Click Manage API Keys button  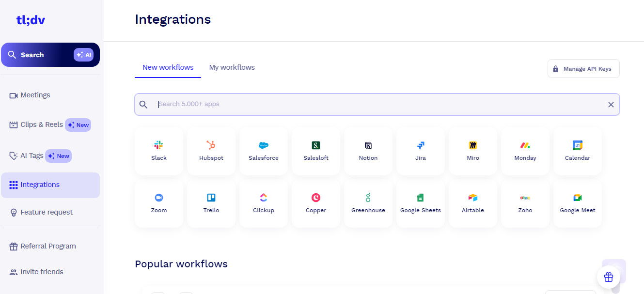(x=583, y=69)
